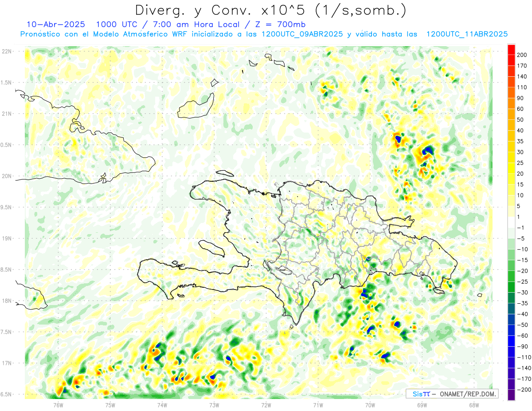Click the '72W' longitude label
Viewport: 532px width, 411px height.
click(266, 405)
